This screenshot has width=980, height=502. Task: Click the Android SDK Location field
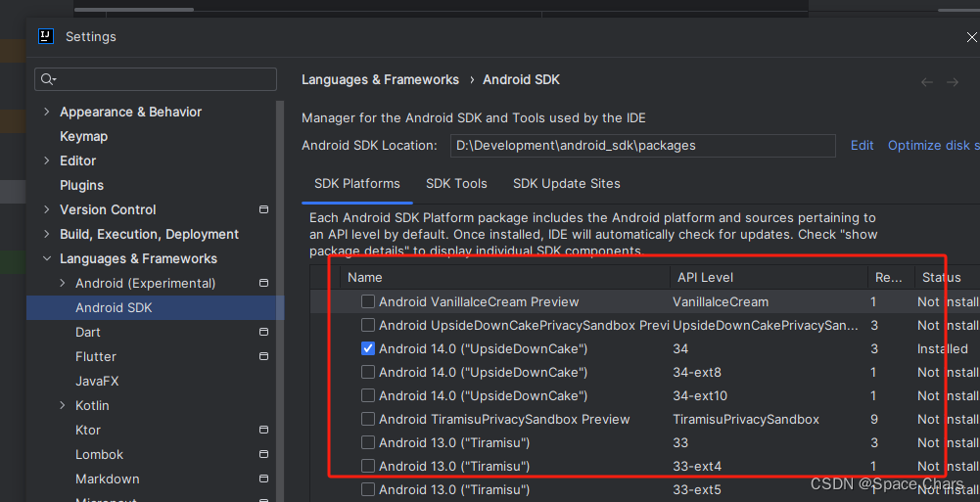(642, 146)
